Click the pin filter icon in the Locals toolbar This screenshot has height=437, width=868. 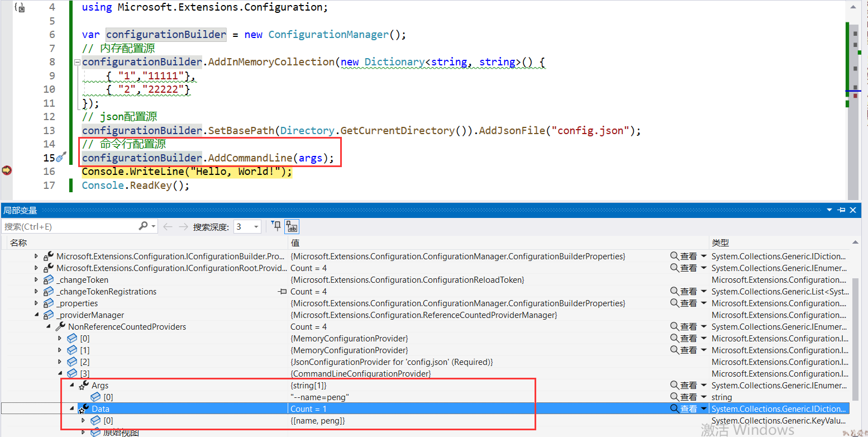pos(276,226)
